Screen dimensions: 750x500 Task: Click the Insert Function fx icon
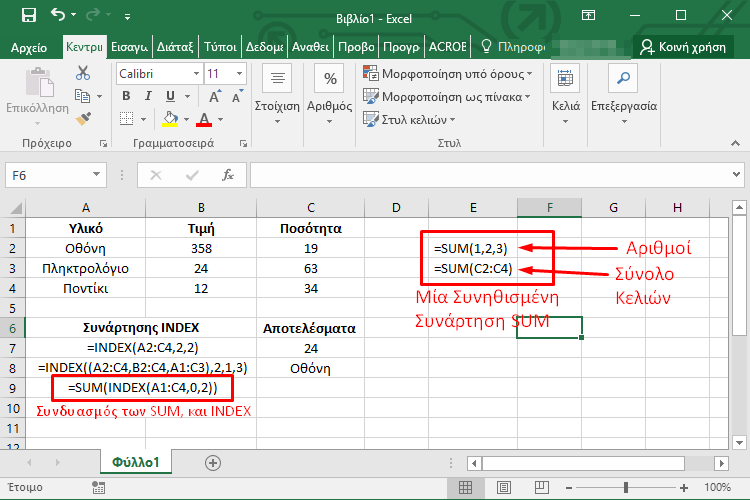[228, 175]
